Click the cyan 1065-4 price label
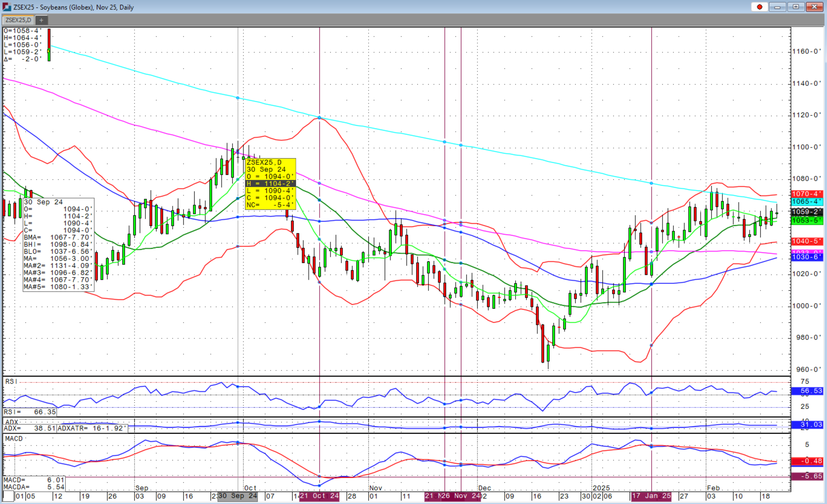Screen dimensions: 827x504 pos(806,202)
